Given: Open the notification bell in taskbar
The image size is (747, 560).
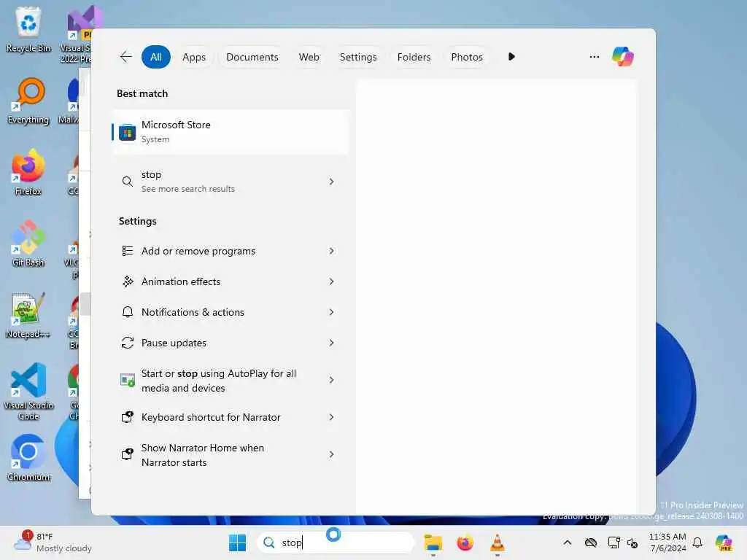Looking at the screenshot, I should (697, 542).
